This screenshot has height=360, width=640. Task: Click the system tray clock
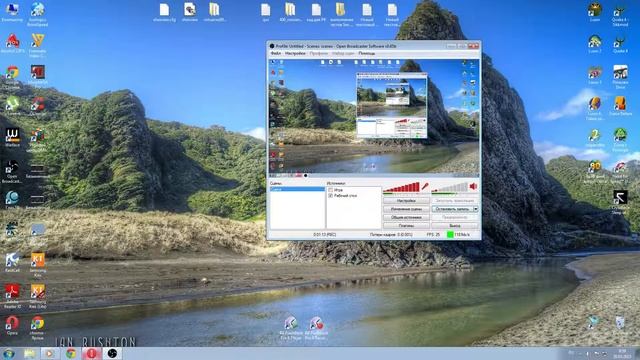pos(622,353)
